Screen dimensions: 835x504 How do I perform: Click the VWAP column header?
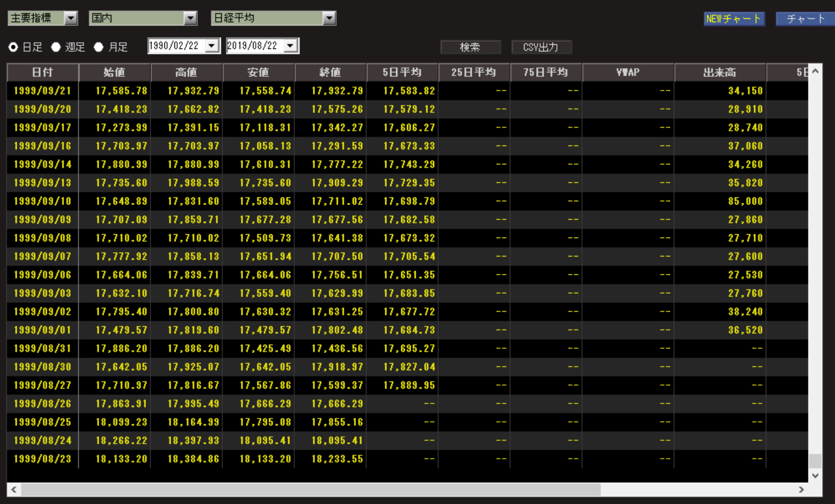(628, 72)
